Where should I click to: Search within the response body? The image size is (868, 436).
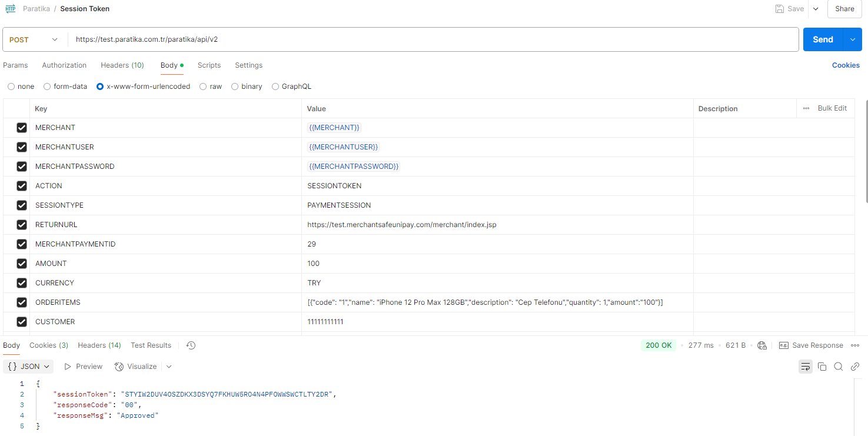(x=839, y=367)
